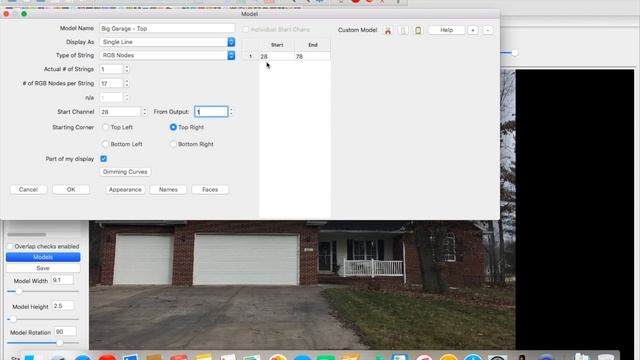
Task: Click the End cell showing 78
Action: click(312, 56)
